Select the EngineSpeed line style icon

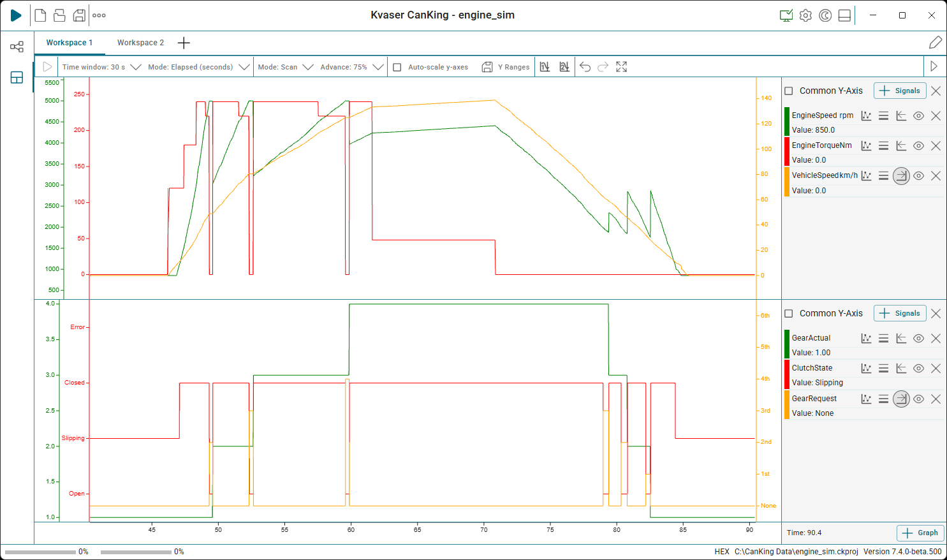(866, 115)
